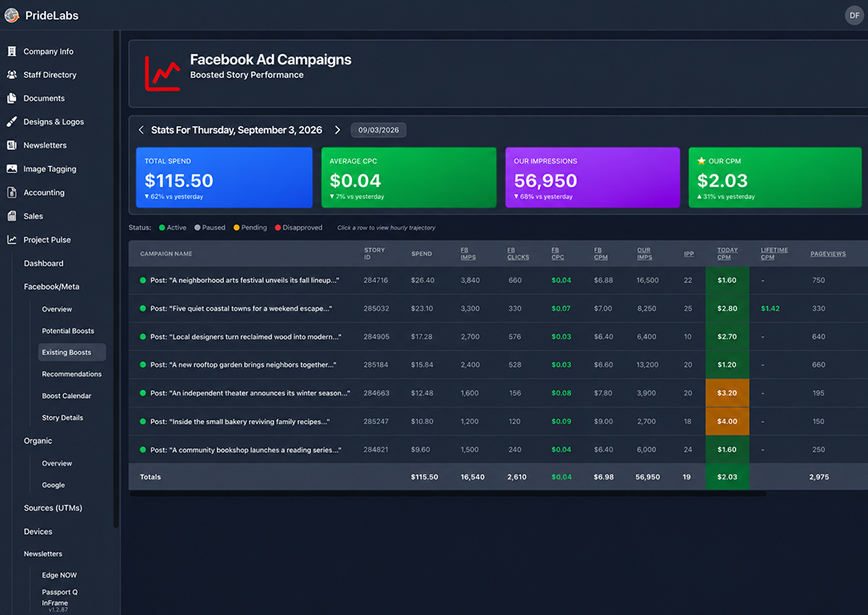This screenshot has width=868, height=615.
Task: Click green status dot of bakery post row
Action: click(142, 421)
